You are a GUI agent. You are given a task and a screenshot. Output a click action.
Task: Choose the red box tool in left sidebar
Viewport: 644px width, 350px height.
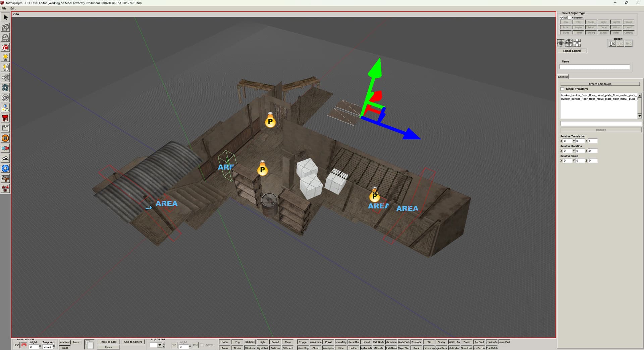pyautogui.click(x=5, y=48)
